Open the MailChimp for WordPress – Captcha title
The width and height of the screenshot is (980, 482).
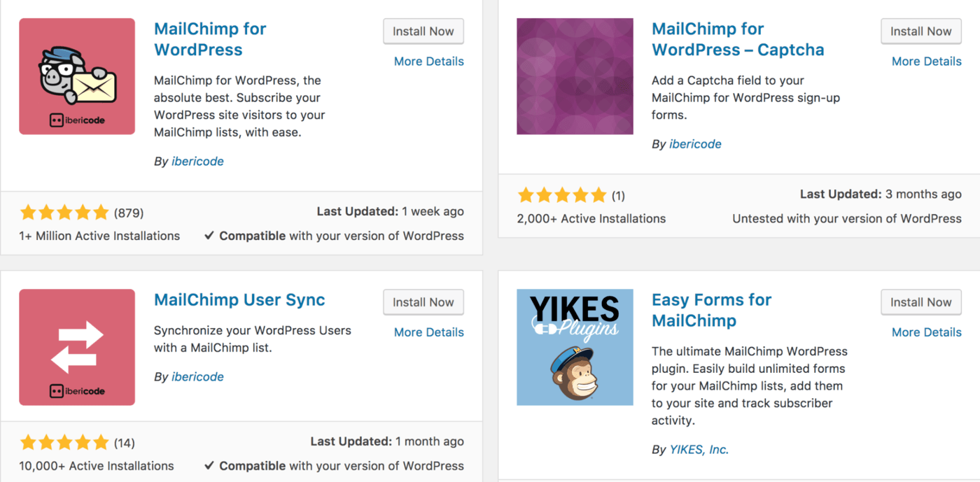pyautogui.click(x=738, y=39)
